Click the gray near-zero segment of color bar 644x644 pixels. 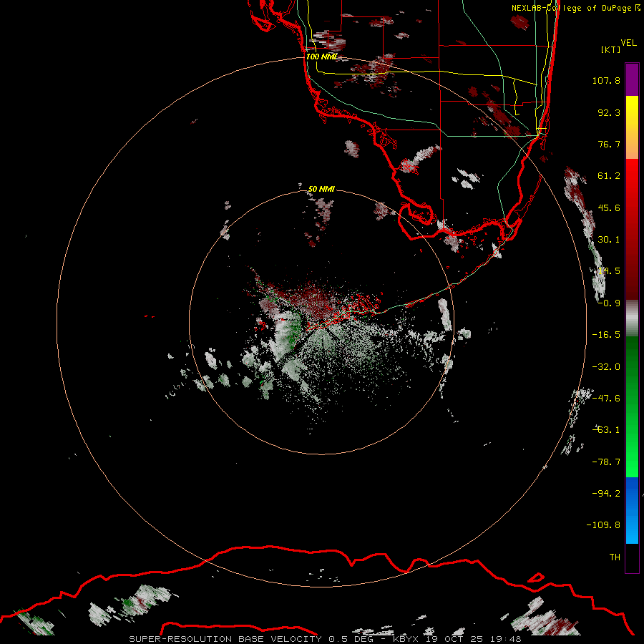pyautogui.click(x=632, y=318)
